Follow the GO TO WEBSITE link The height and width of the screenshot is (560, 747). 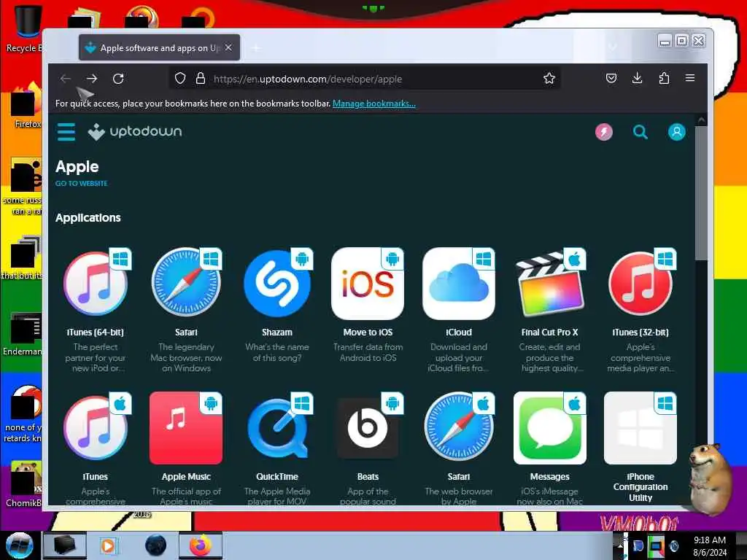(x=82, y=183)
